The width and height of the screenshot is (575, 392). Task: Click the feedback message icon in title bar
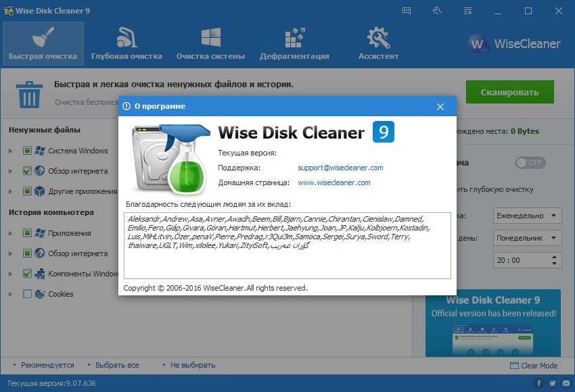click(x=407, y=11)
